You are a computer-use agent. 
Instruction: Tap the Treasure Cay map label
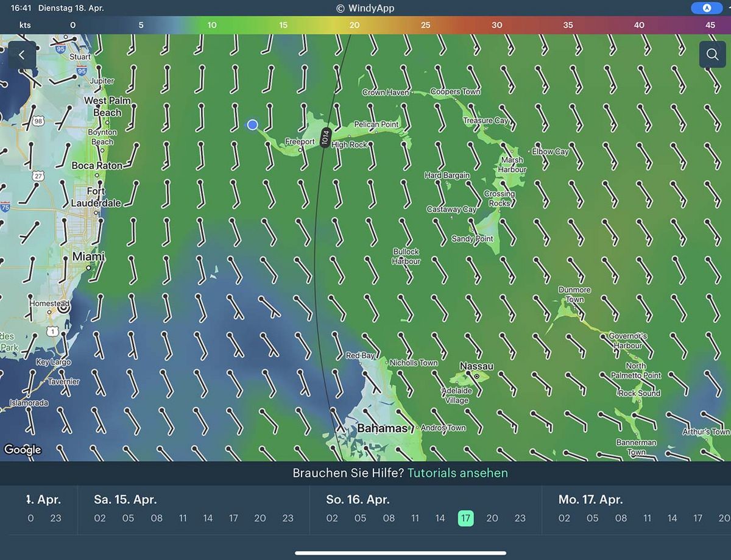[486, 121]
